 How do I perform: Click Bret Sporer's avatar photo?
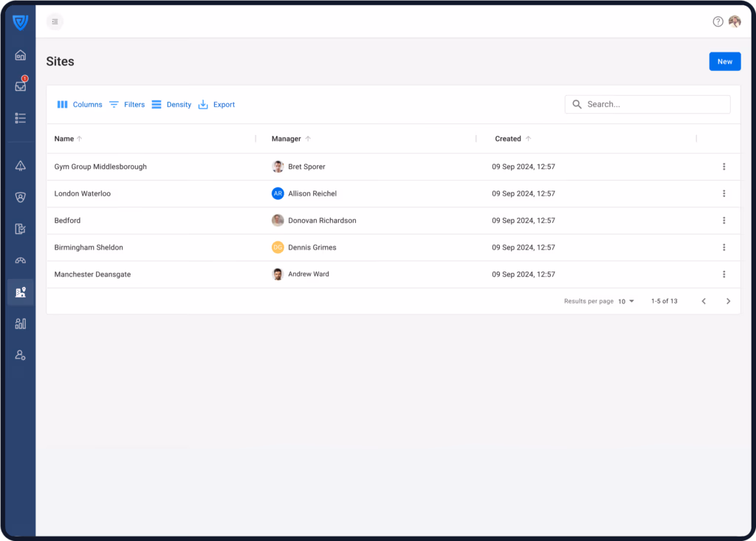click(278, 167)
